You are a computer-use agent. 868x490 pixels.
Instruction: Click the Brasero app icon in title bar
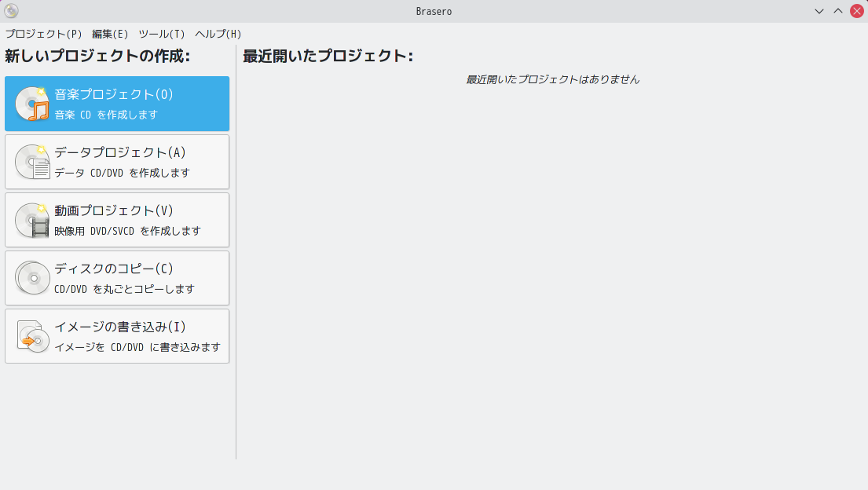[11, 11]
